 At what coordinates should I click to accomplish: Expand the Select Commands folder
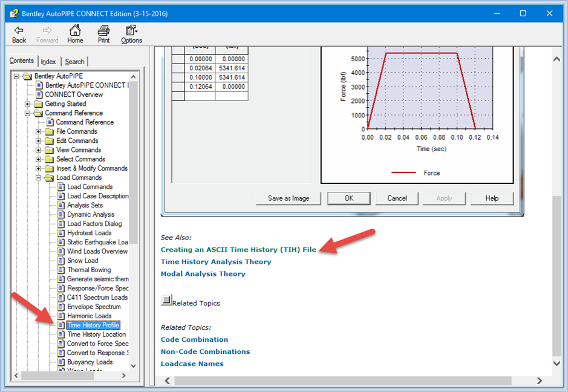pyautogui.click(x=38, y=160)
